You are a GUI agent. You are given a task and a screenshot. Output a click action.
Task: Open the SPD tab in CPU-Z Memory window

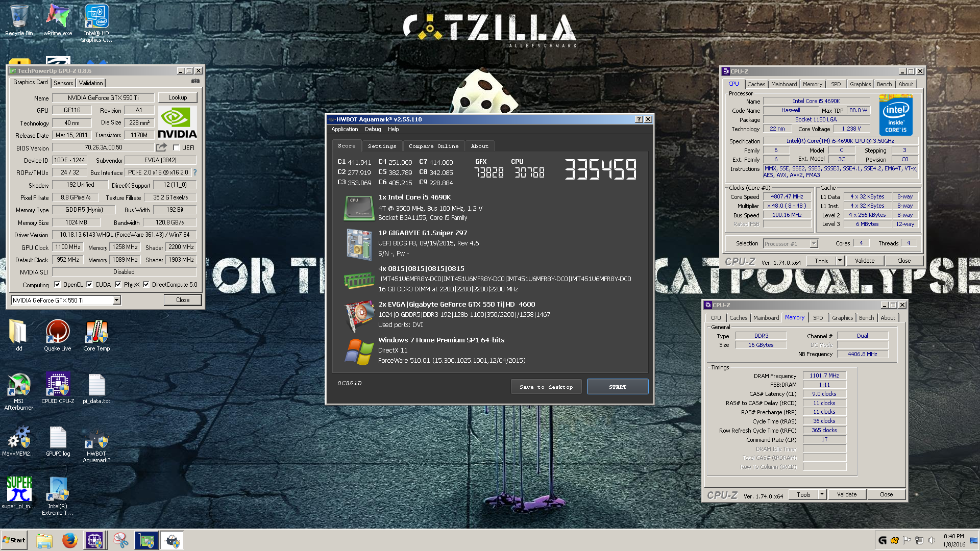pos(818,318)
